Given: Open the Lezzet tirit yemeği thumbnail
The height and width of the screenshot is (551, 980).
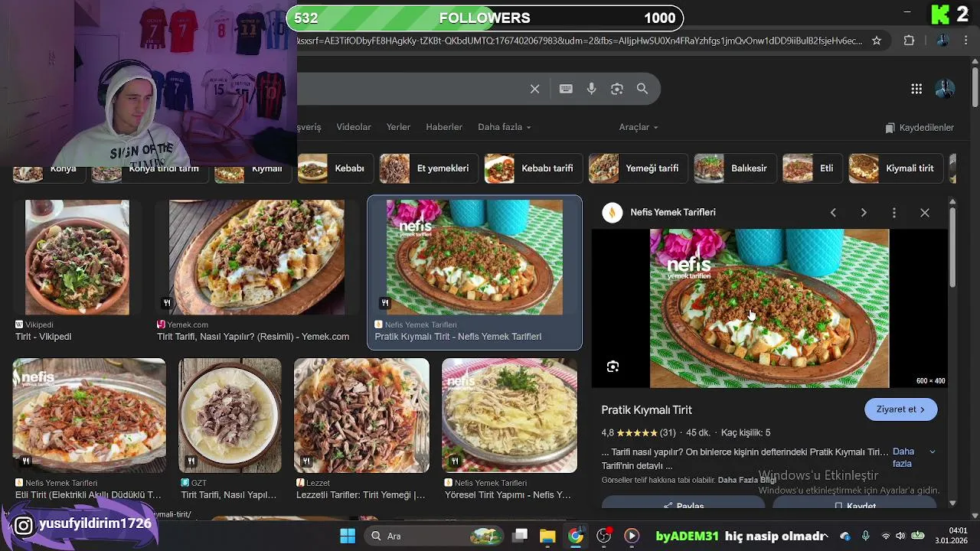Looking at the screenshot, I should pyautogui.click(x=361, y=416).
